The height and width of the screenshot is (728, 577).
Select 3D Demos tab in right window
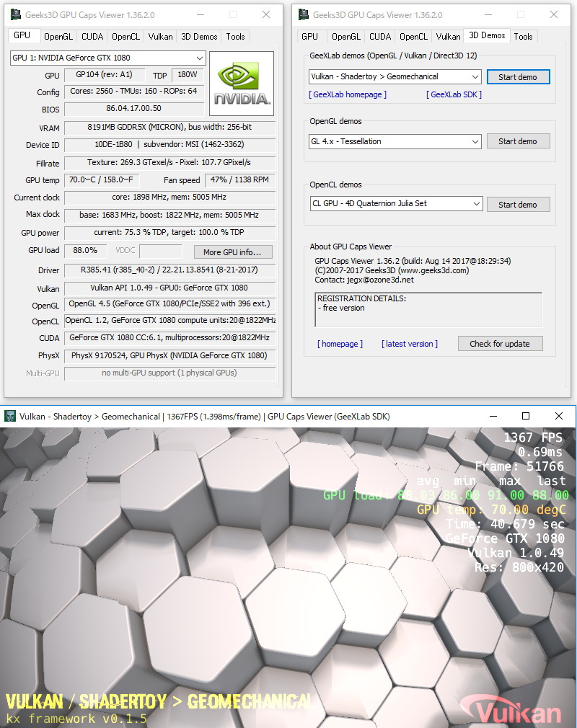point(487,35)
